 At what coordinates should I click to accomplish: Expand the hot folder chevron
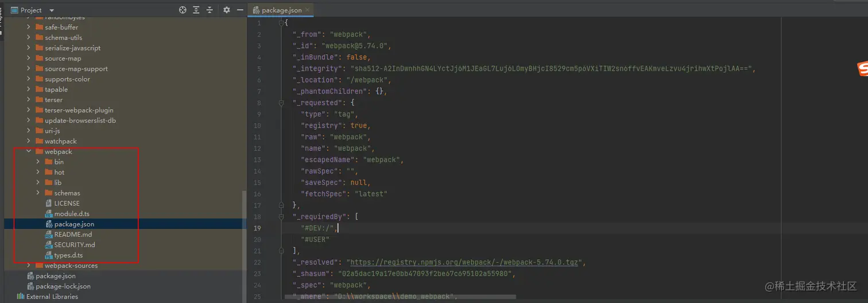(x=38, y=172)
